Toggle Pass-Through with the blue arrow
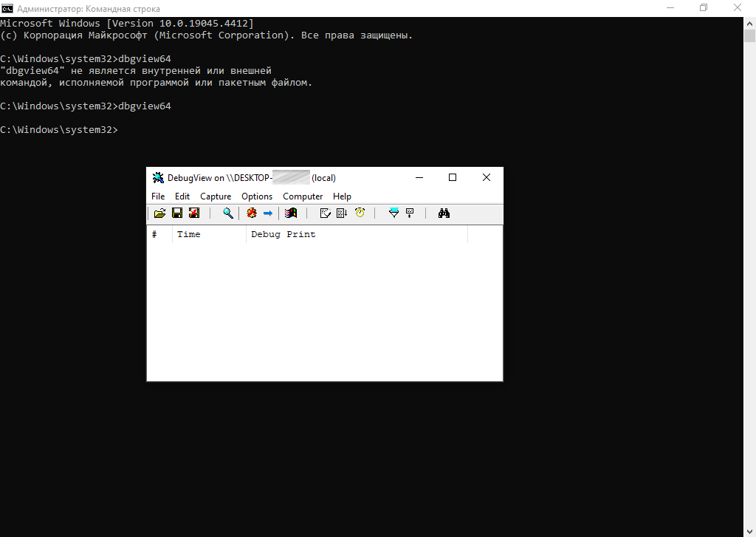 268,213
